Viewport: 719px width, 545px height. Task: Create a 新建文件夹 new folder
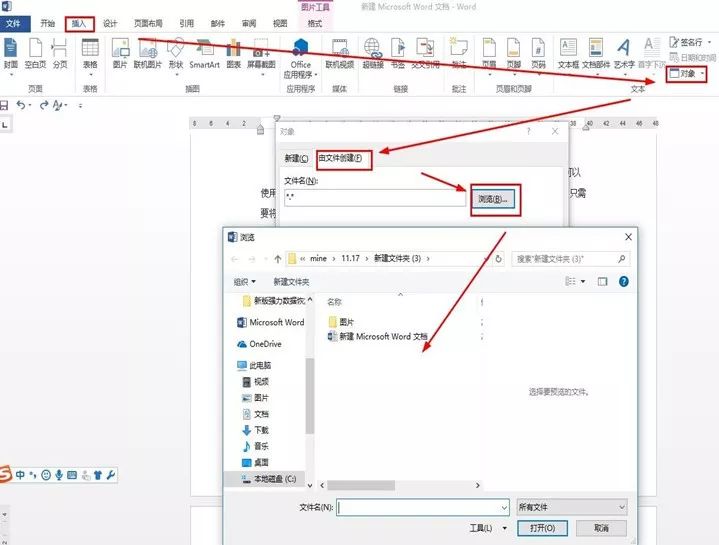point(291,282)
